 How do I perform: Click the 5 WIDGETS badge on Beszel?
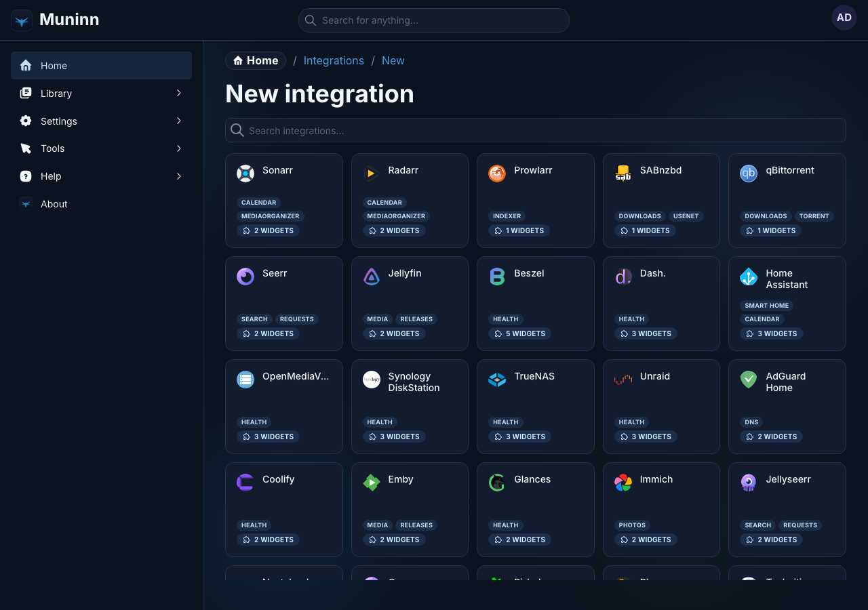click(x=520, y=333)
